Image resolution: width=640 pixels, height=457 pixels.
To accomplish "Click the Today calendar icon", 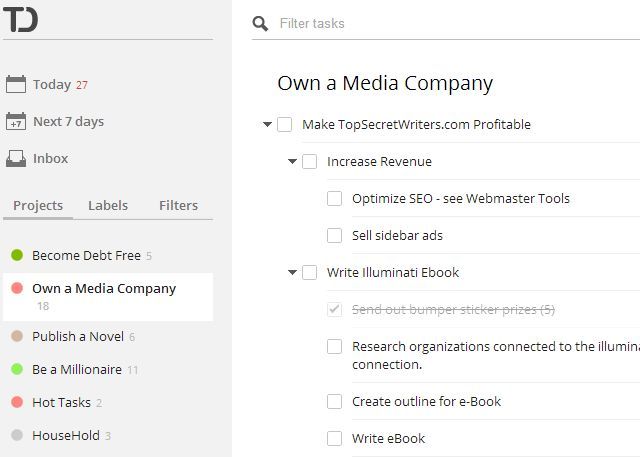I will tap(16, 85).
